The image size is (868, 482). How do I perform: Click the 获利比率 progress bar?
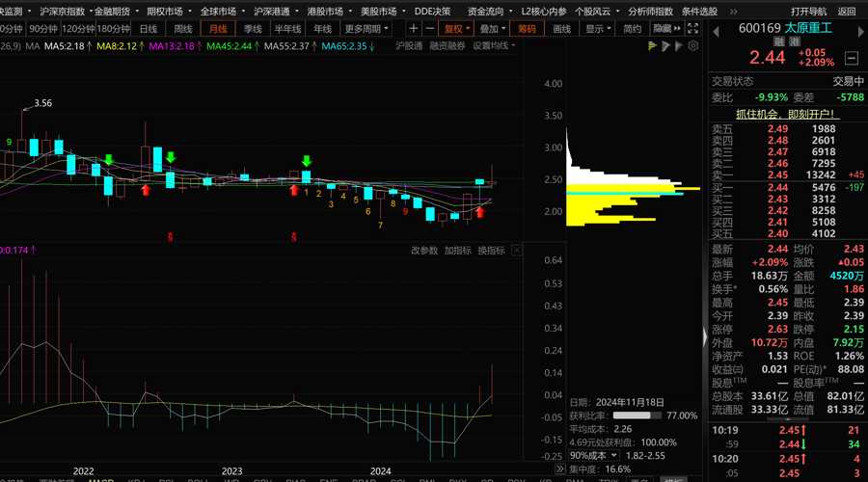(x=638, y=415)
